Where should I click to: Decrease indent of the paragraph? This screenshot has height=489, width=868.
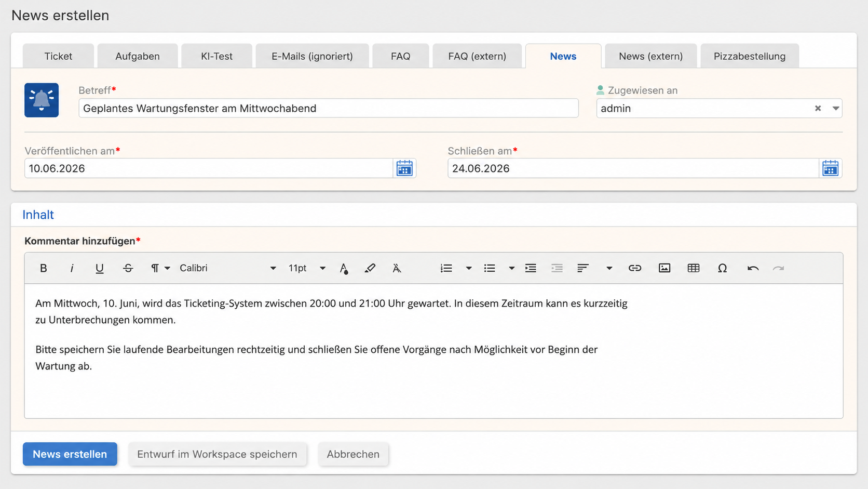click(557, 268)
